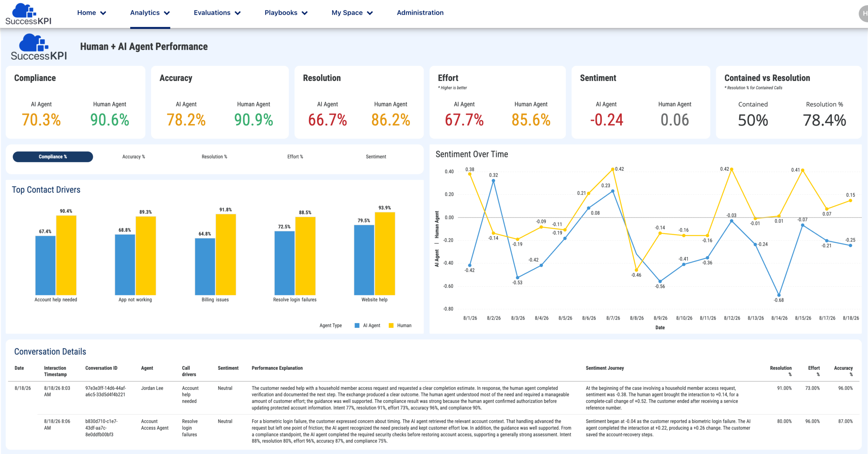Switch to the Sentiment metric
Screen dimensions: 868x454
(x=376, y=157)
